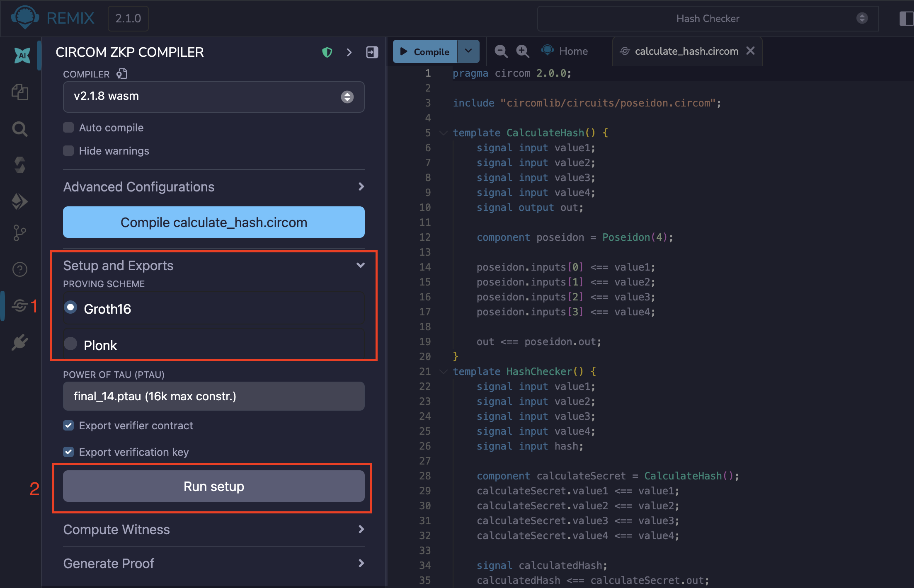The width and height of the screenshot is (914, 588).
Task: Open the Git source control sidebar icon
Action: (20, 233)
